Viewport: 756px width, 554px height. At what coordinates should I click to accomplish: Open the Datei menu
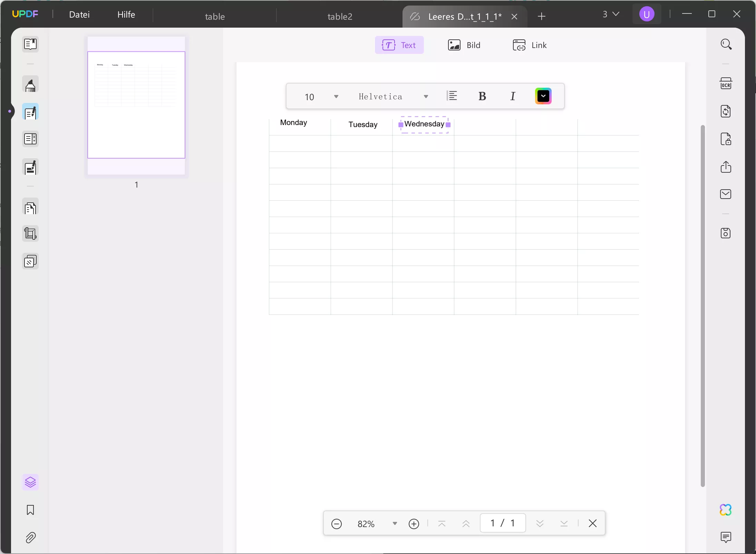tap(79, 14)
